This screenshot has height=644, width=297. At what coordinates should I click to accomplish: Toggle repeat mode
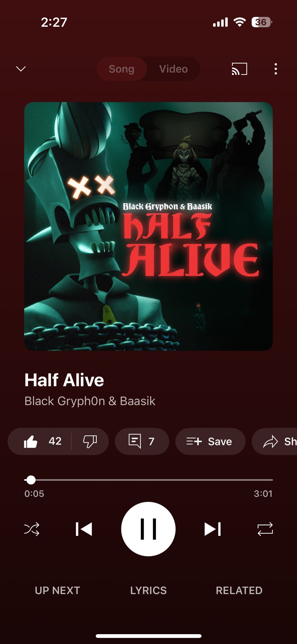point(265,529)
